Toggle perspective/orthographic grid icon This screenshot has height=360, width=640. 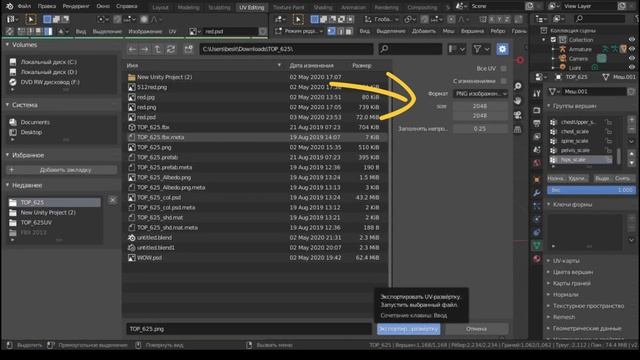point(518,129)
